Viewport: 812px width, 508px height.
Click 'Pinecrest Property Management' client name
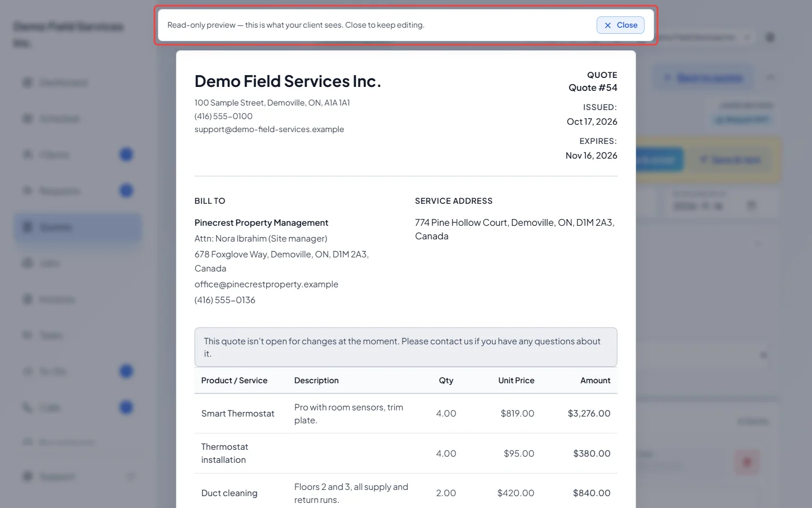[261, 223]
